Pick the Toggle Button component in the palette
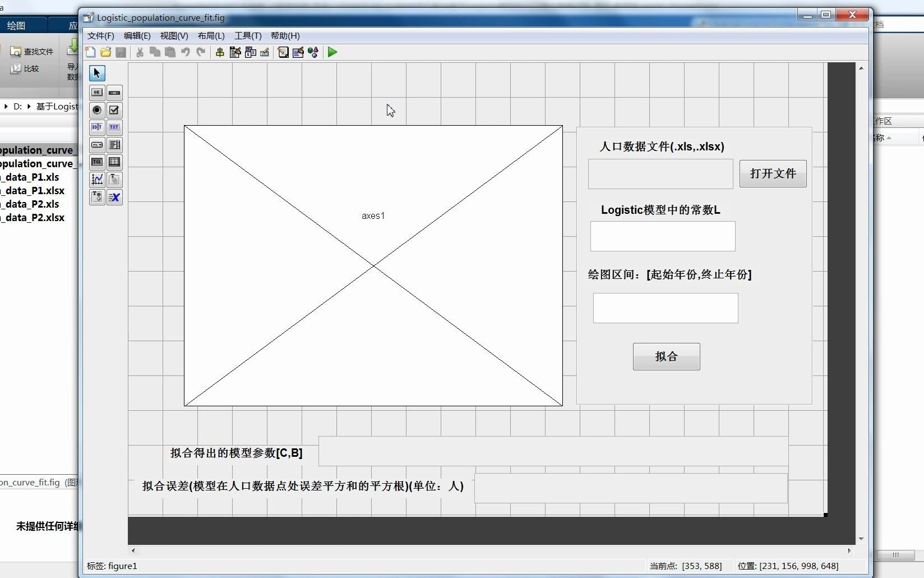This screenshot has width=924, height=578. [97, 162]
